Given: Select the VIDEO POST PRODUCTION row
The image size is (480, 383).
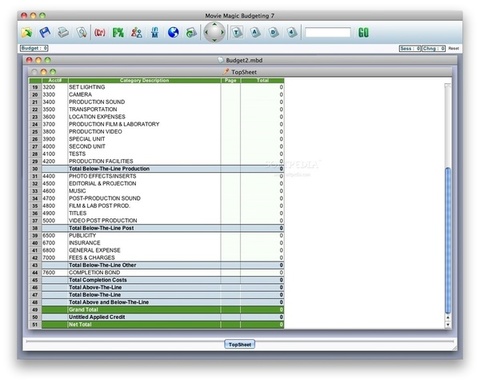Looking at the screenshot, I should pos(156,220).
